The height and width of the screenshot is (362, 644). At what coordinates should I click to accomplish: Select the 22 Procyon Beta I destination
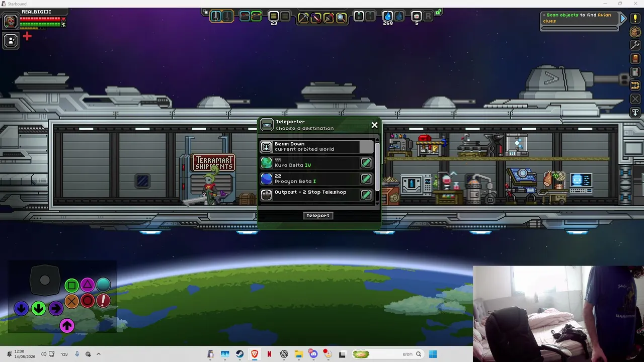[x=317, y=178]
